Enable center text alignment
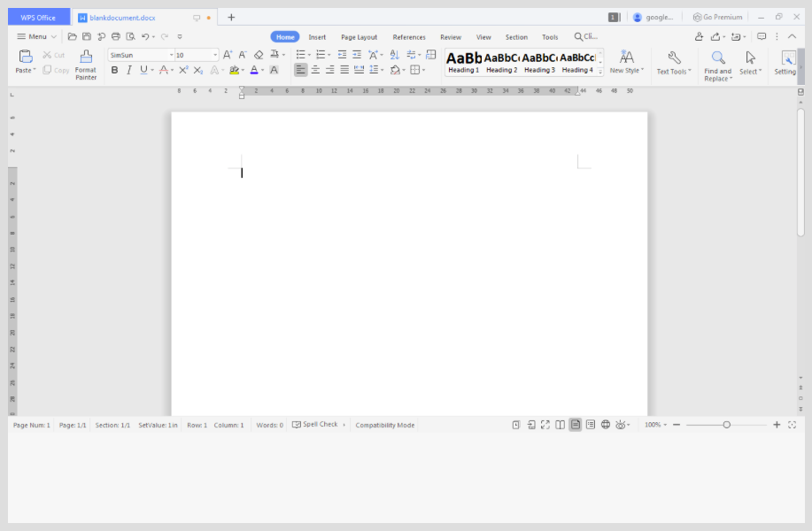The width and height of the screenshot is (812, 531). (x=315, y=70)
